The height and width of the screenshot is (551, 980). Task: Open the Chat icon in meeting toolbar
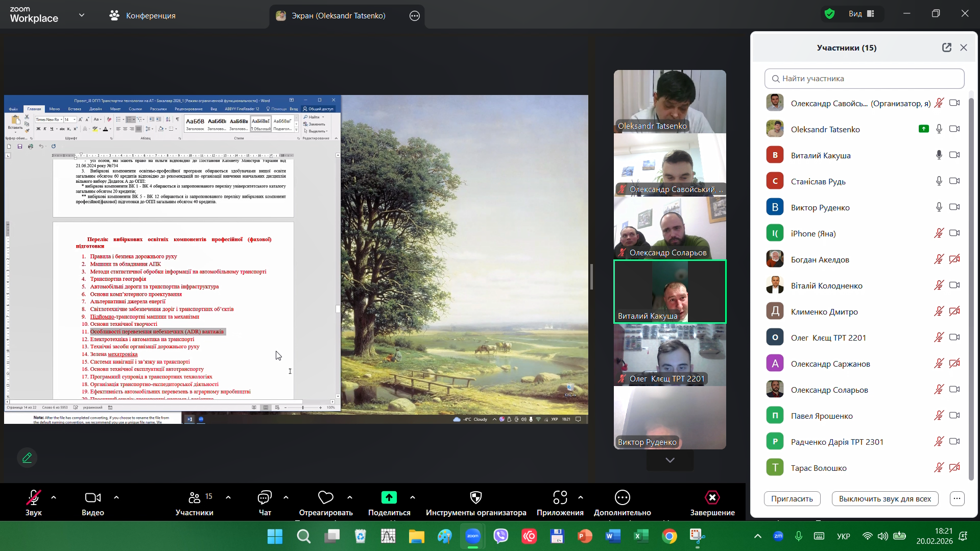(265, 497)
